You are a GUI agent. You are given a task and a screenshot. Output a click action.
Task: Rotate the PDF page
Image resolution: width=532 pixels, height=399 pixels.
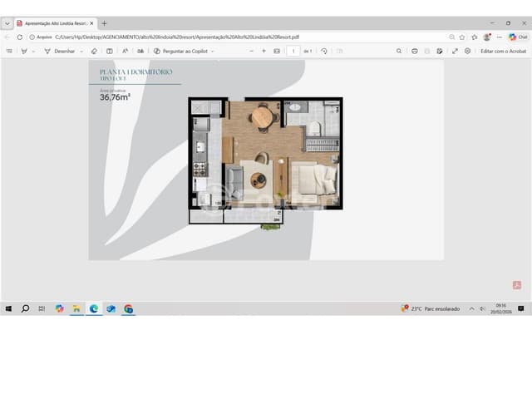pos(324,51)
